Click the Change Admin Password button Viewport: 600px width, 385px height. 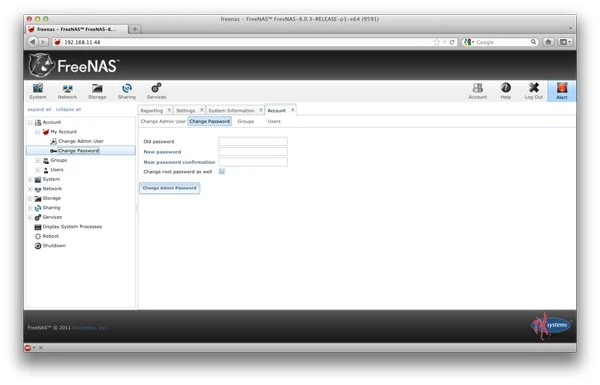pyautogui.click(x=170, y=188)
